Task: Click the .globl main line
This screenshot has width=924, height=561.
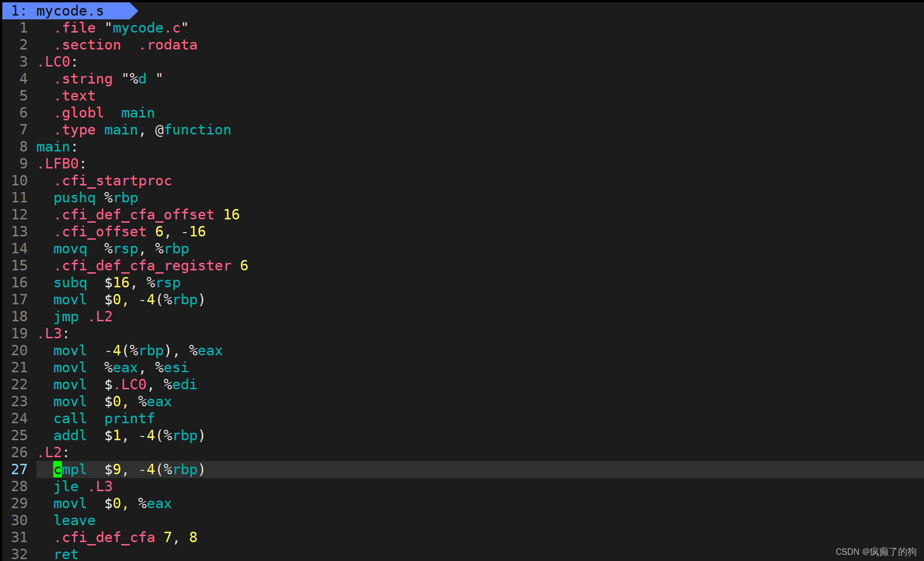Action: 104,113
